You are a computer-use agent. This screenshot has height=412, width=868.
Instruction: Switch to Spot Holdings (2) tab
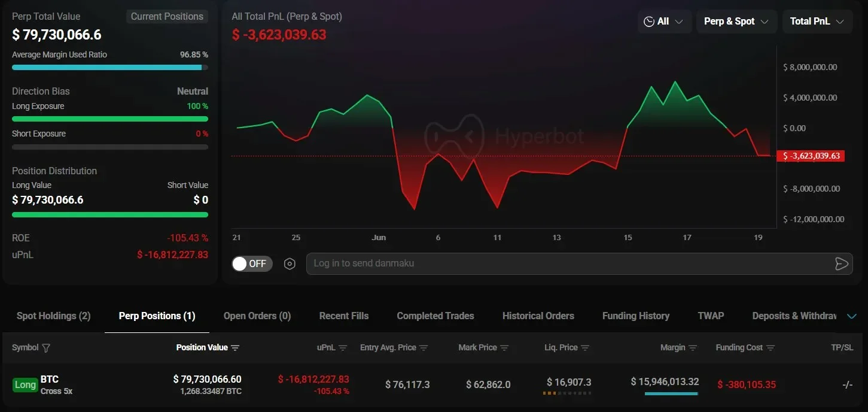(53, 316)
